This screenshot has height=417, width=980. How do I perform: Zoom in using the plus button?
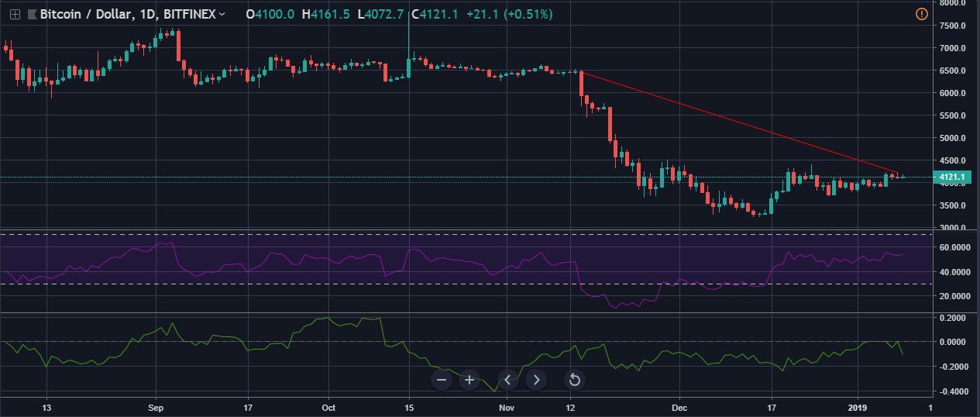[x=469, y=380]
